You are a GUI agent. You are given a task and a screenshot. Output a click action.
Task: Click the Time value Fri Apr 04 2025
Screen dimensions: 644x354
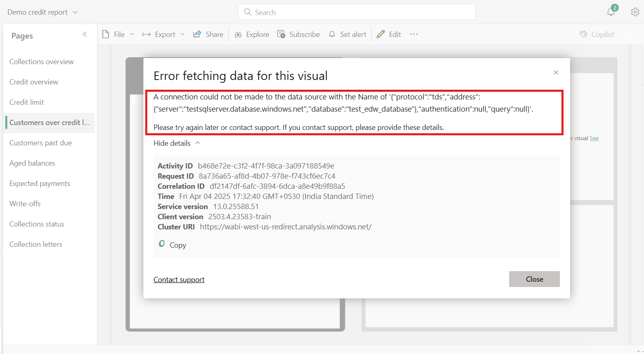tap(276, 196)
